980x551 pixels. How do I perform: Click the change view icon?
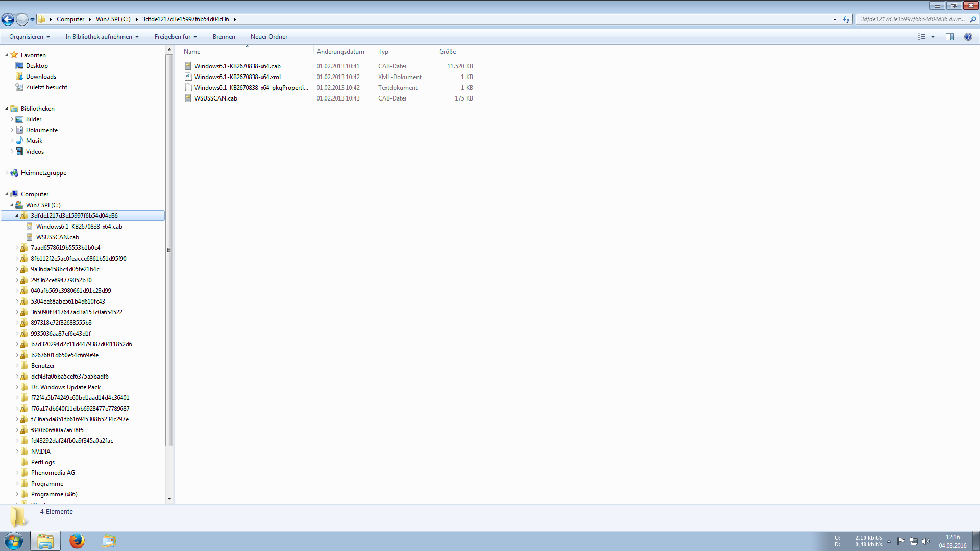922,37
